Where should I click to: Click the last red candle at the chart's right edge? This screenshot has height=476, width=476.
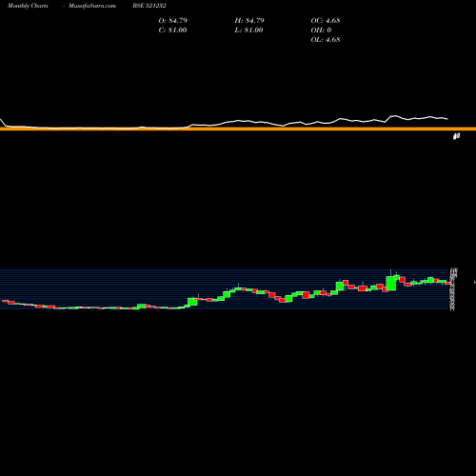tap(448, 283)
